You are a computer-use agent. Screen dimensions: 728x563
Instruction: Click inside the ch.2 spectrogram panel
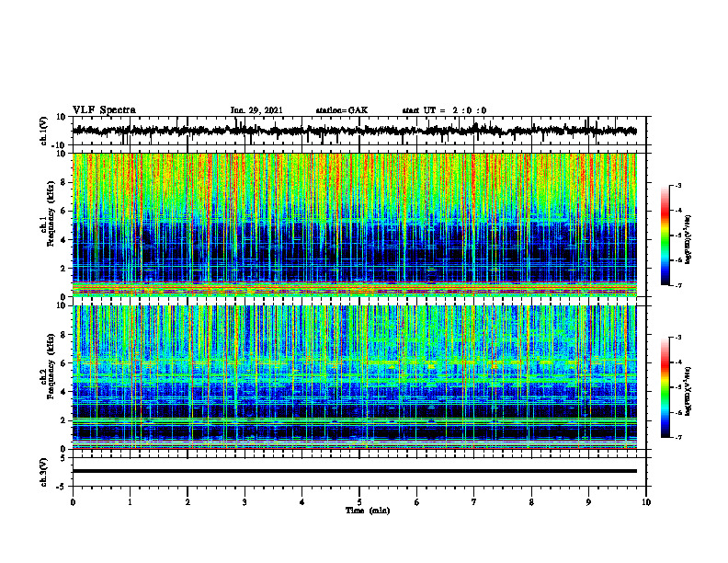(x=354, y=377)
